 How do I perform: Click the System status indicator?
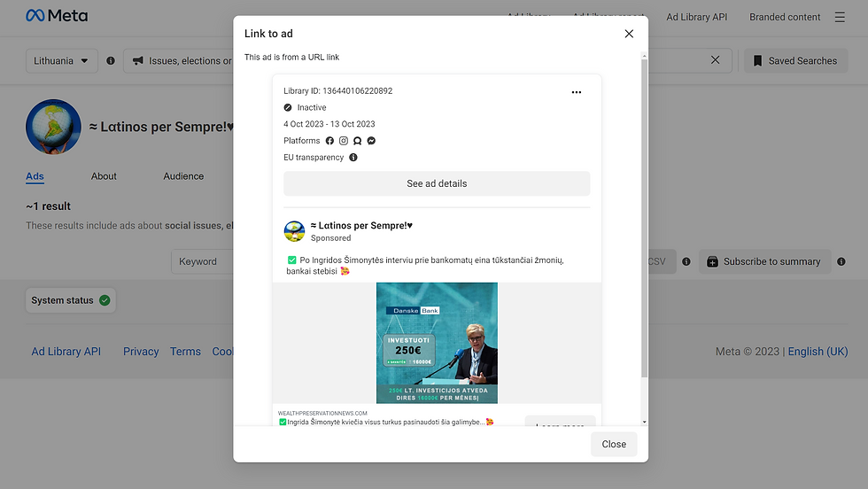(70, 300)
